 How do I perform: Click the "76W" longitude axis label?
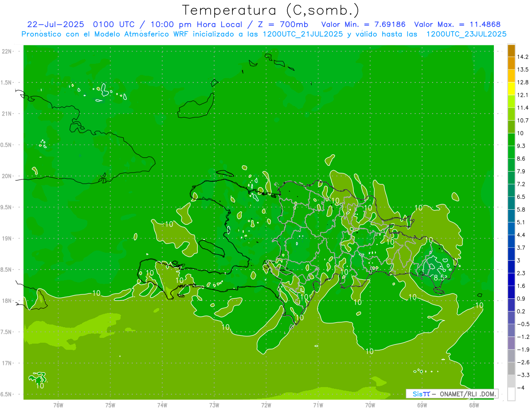[x=58, y=405]
